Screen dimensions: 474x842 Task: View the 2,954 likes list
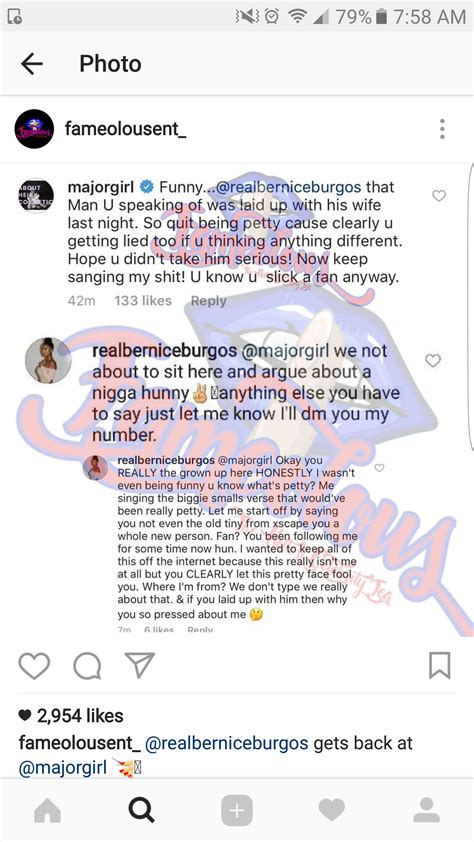(x=71, y=716)
